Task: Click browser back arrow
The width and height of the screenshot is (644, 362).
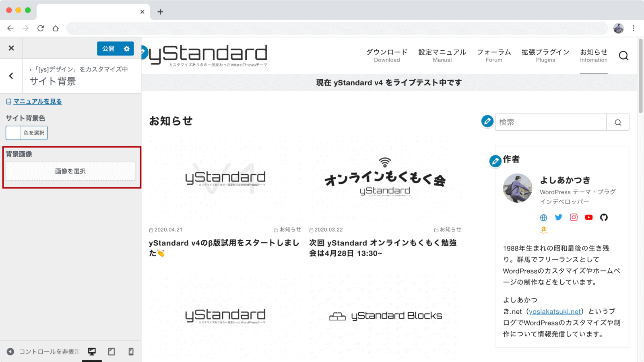Action: point(10,28)
